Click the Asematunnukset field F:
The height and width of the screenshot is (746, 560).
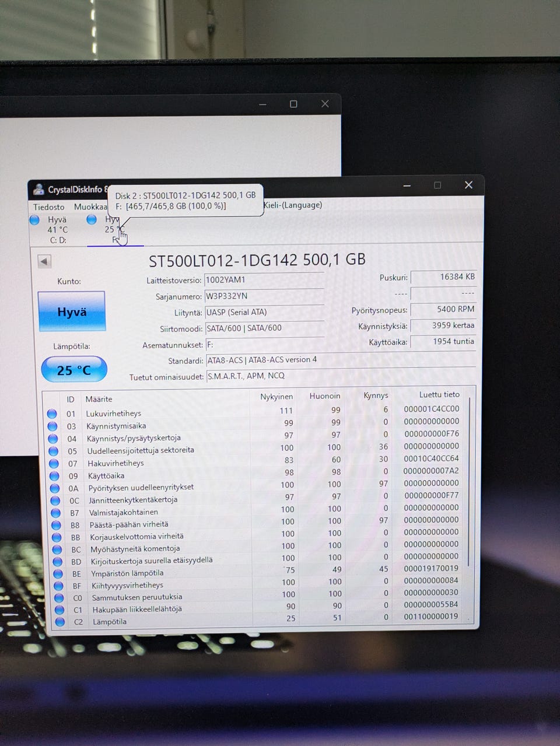tap(264, 345)
